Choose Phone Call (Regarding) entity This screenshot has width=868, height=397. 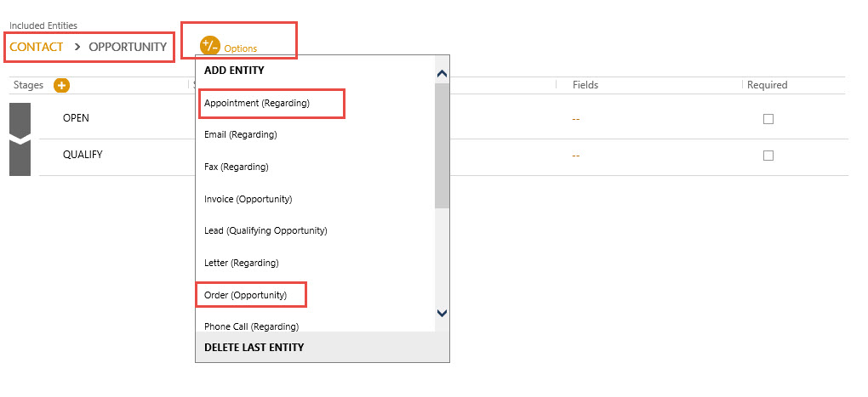251,326
